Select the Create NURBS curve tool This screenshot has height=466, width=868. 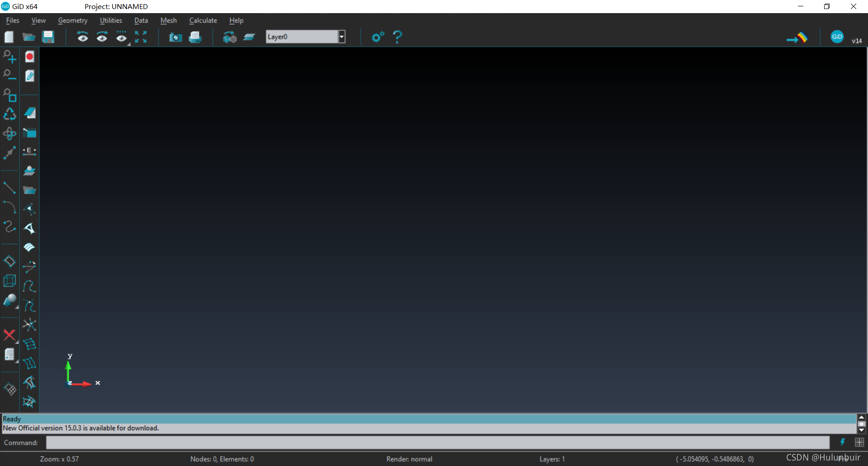click(9, 226)
